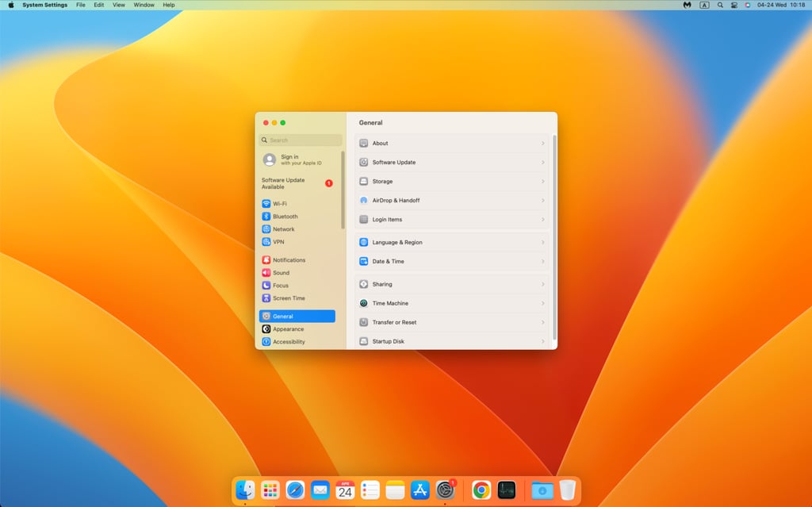The height and width of the screenshot is (507, 812).
Task: Open Control Center in menu bar
Action: [x=733, y=5]
